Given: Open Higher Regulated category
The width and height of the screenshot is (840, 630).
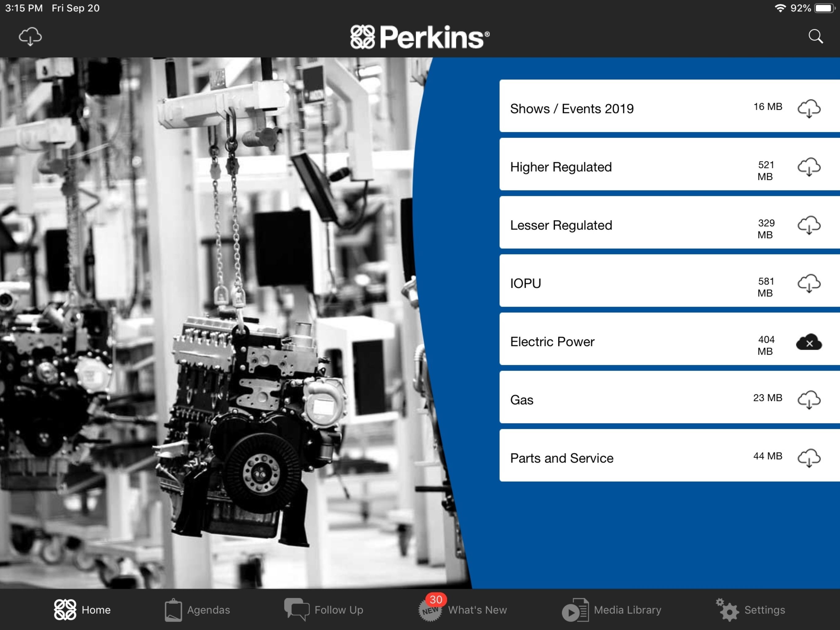Looking at the screenshot, I should [669, 164].
